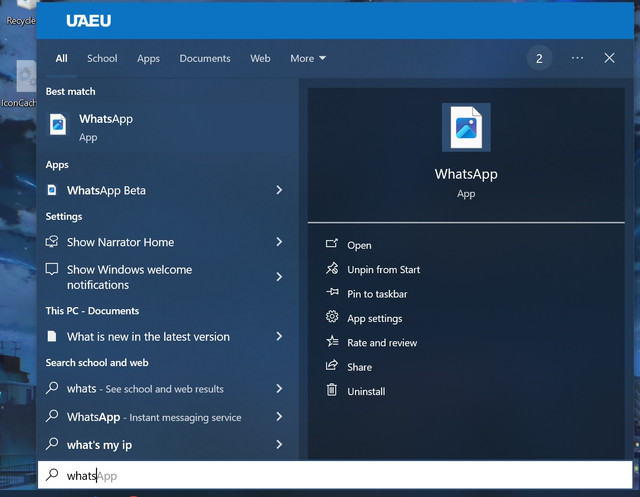Click the Pin to taskbar pin icon

coord(332,292)
